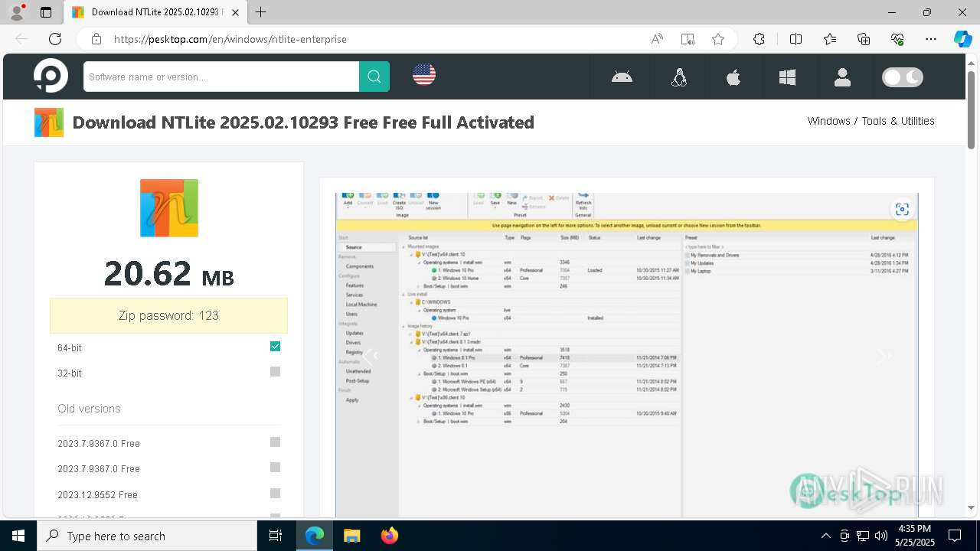Screen dimensions: 980x551
Task: Click the NTLite screenshot image
Action: click(626, 355)
